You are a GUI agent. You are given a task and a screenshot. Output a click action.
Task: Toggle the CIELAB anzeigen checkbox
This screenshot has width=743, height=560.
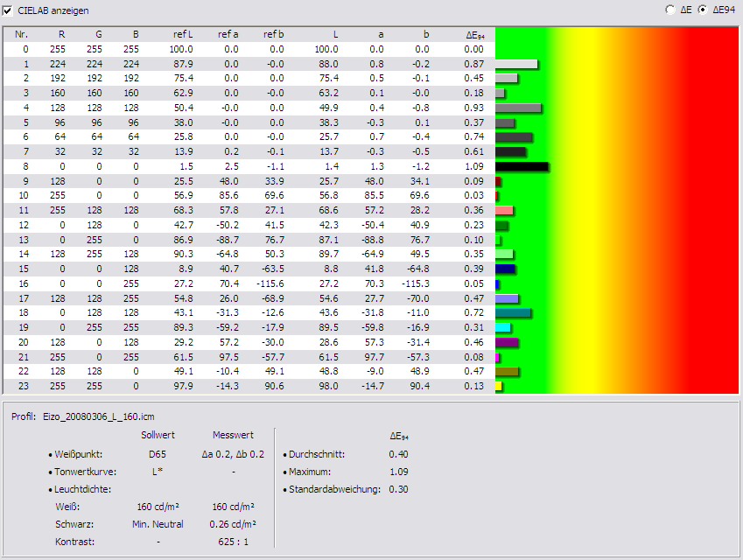tap(9, 10)
